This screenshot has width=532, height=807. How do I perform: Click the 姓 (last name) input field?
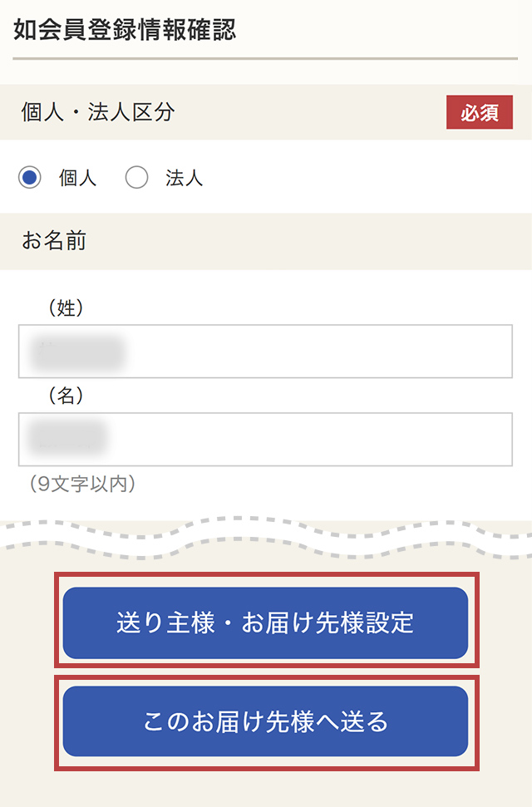[265, 351]
